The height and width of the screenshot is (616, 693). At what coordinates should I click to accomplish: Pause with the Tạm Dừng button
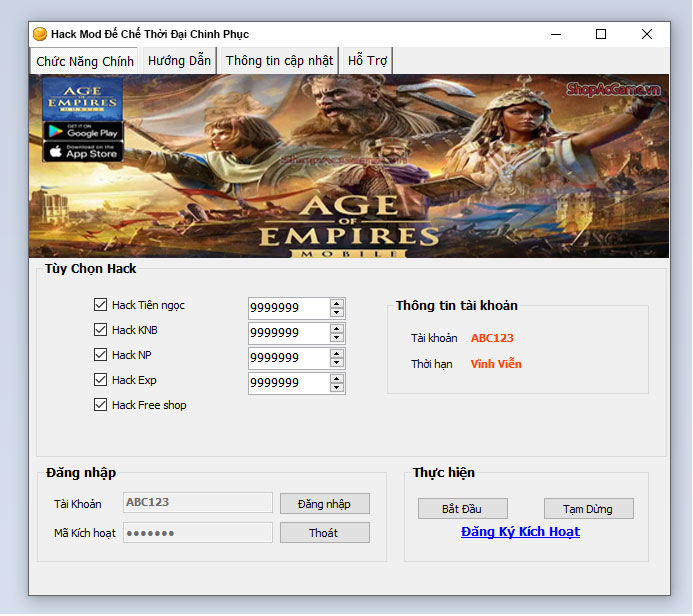(x=588, y=509)
